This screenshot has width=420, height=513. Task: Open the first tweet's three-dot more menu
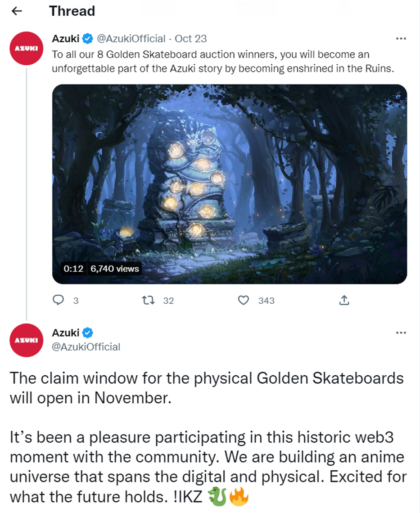401,39
